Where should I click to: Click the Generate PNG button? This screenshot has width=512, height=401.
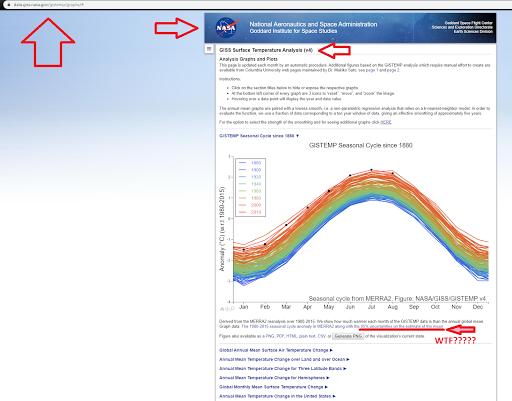pyautogui.click(x=348, y=336)
